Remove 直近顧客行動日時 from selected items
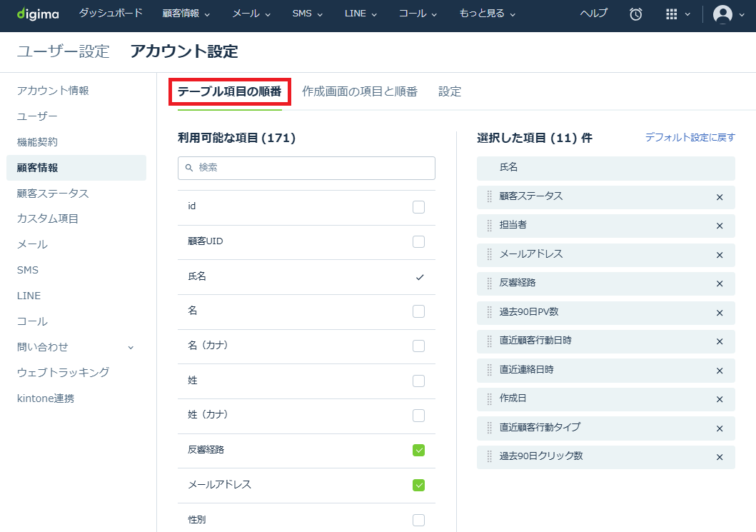This screenshot has height=532, width=756. point(720,341)
